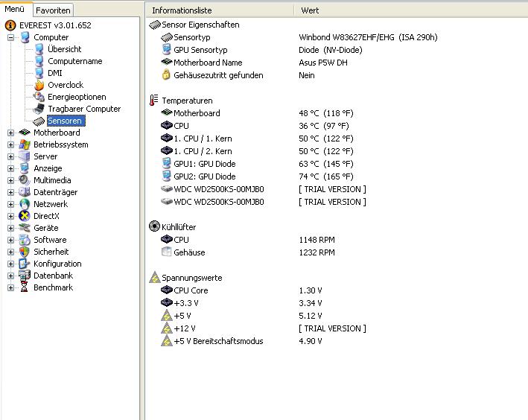The width and height of the screenshot is (528, 420).
Task: Click the EVEREST v3.01.652 info icon
Action: coord(10,25)
